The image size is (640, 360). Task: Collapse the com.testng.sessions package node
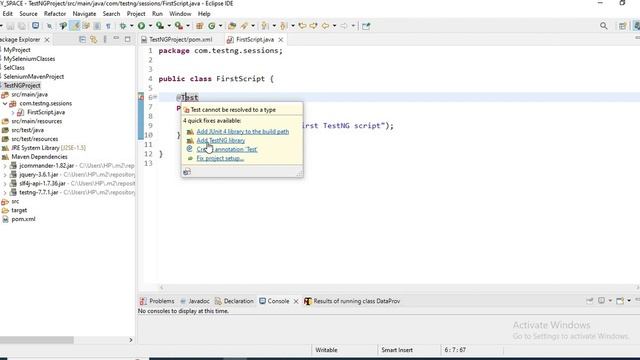pyautogui.click(x=5, y=104)
